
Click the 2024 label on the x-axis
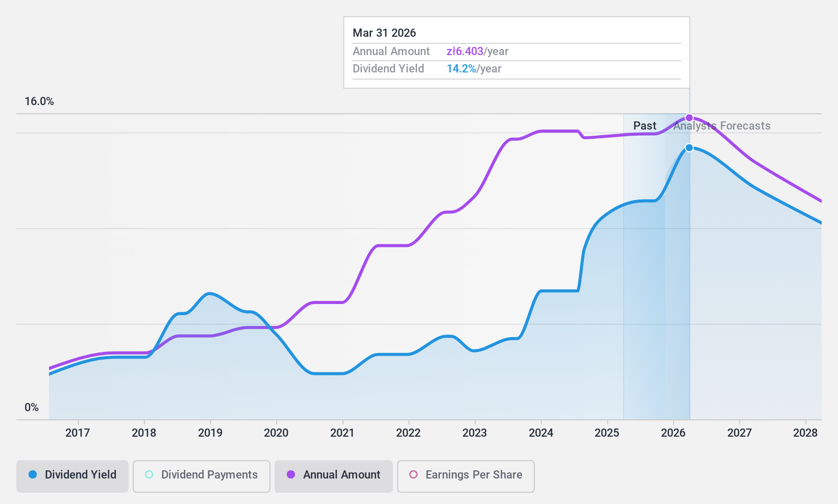(x=541, y=433)
